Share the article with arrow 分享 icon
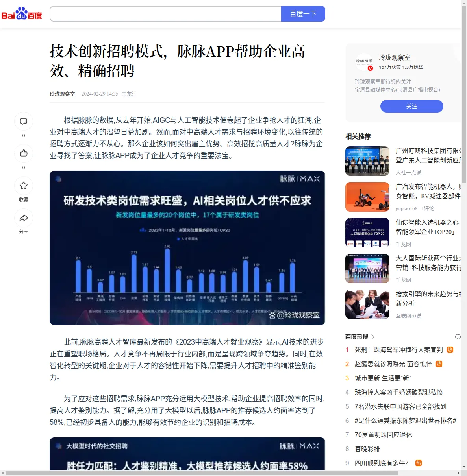This screenshot has width=467, height=476. [x=24, y=218]
